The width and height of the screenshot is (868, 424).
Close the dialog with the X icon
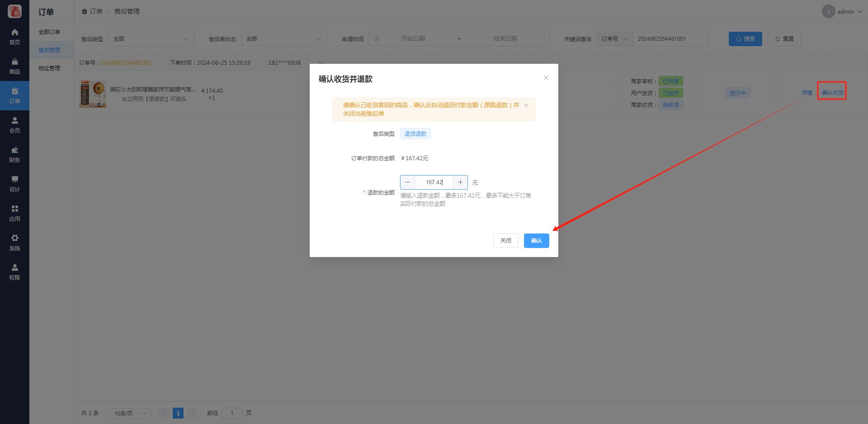[x=546, y=78]
